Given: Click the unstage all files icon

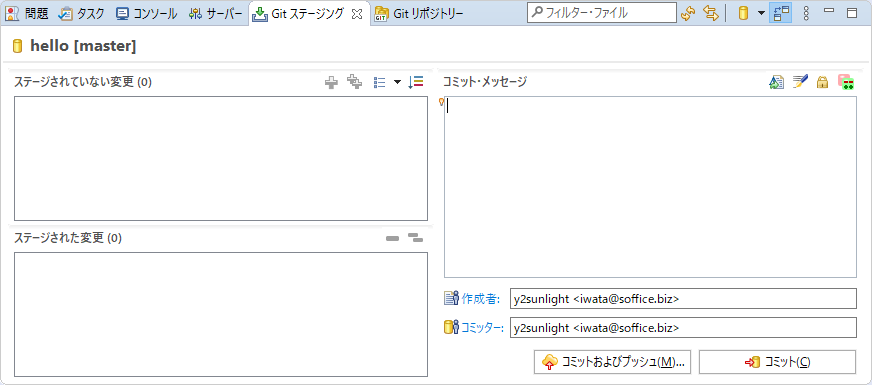Looking at the screenshot, I should tap(415, 238).
